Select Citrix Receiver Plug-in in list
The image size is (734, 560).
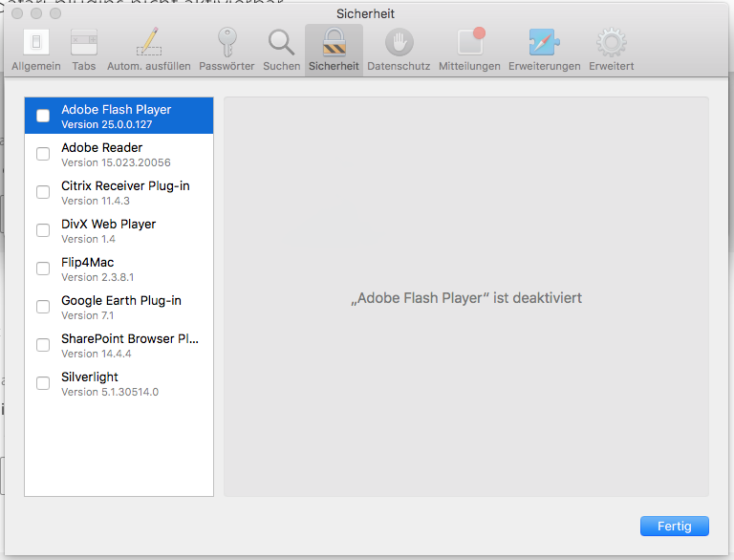coord(124,192)
